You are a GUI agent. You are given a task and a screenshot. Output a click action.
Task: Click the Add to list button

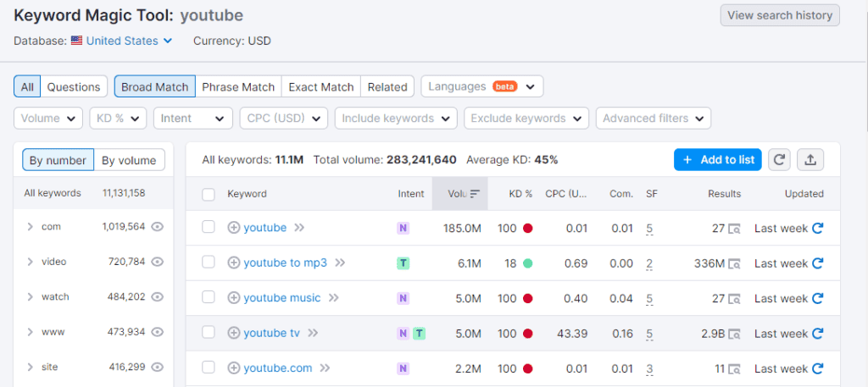click(718, 160)
